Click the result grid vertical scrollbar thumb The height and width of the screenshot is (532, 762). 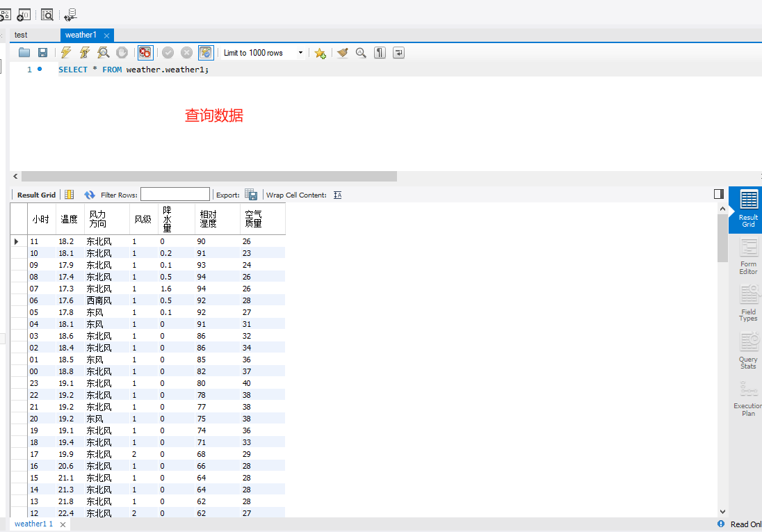click(722, 239)
